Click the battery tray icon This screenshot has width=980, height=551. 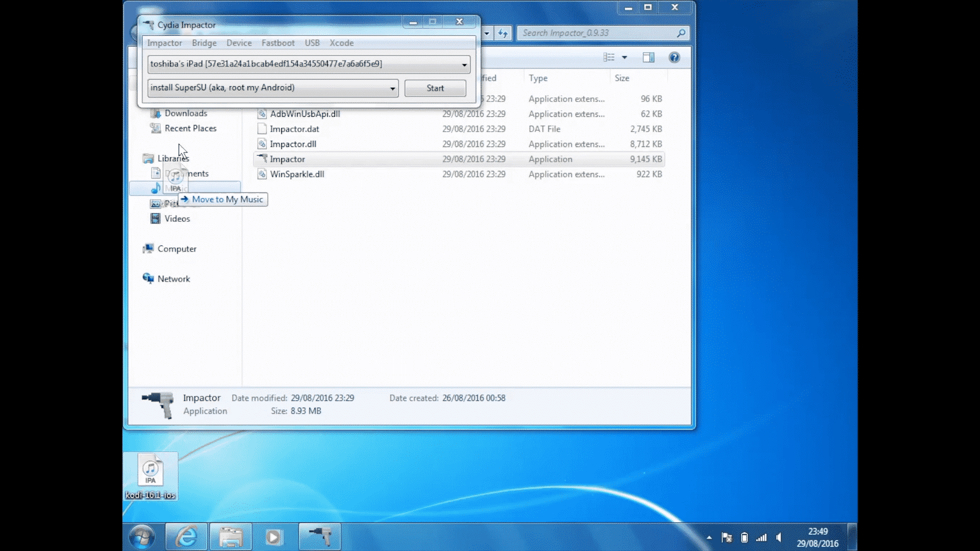(744, 537)
